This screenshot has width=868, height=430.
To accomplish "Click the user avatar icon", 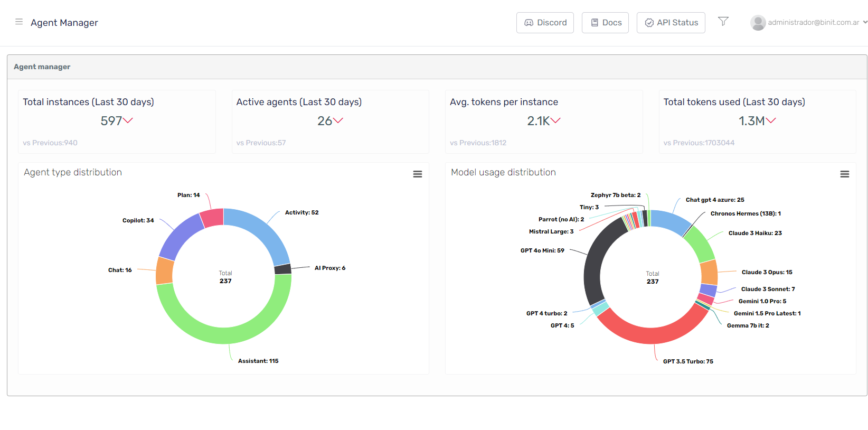I will [x=758, y=23].
